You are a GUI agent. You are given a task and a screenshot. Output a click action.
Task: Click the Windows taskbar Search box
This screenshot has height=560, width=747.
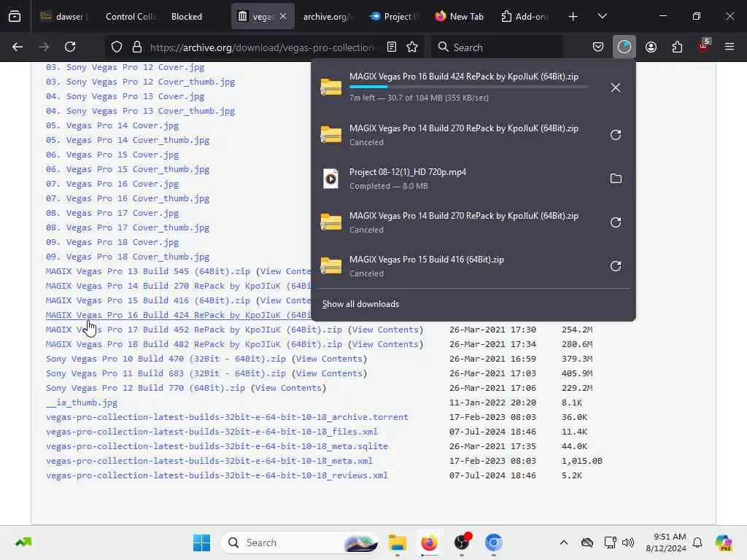coord(300,542)
